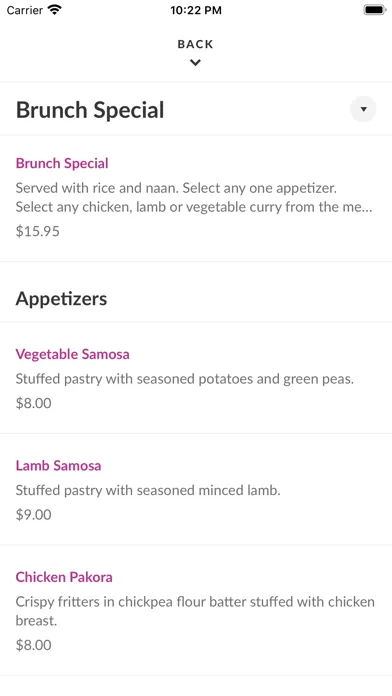
Task: Tap the battery icon in status bar
Action: point(375,10)
